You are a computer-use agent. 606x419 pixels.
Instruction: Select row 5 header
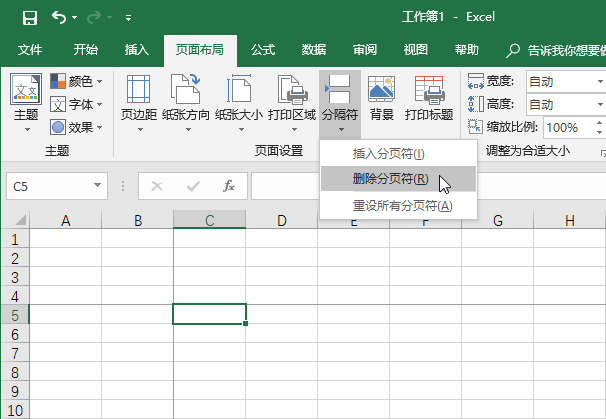[x=15, y=315]
